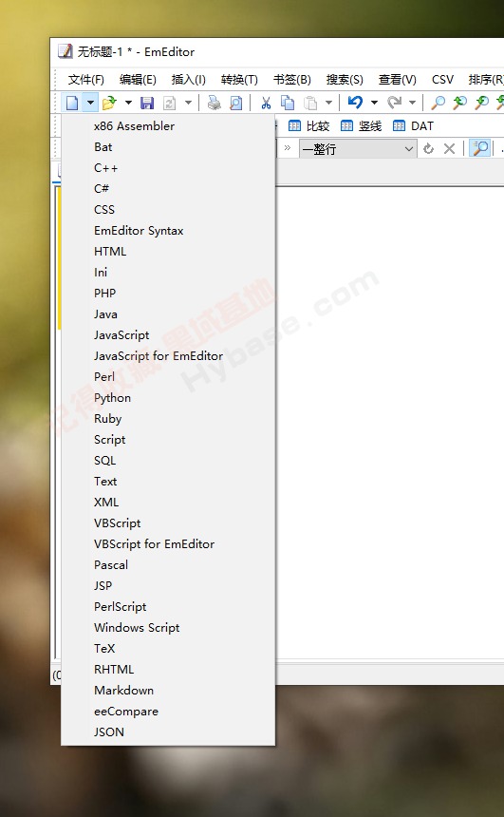Click the DAT CSV mode button
Viewport: 504px width, 817px height.
[x=413, y=126]
